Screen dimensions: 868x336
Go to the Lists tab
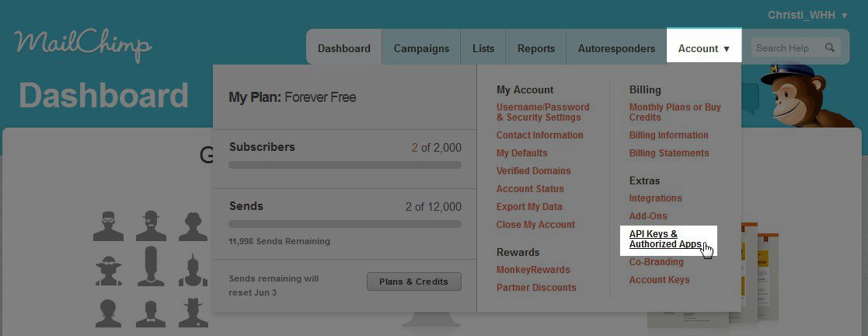pos(483,48)
